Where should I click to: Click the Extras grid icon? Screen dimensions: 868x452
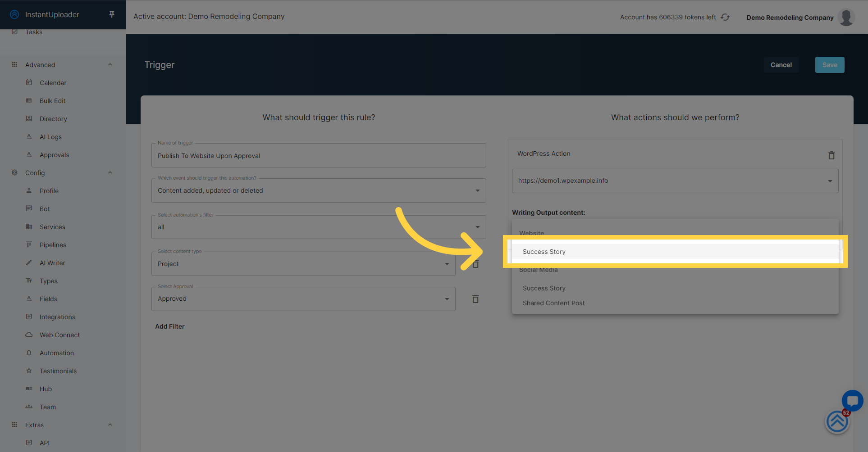(14, 425)
